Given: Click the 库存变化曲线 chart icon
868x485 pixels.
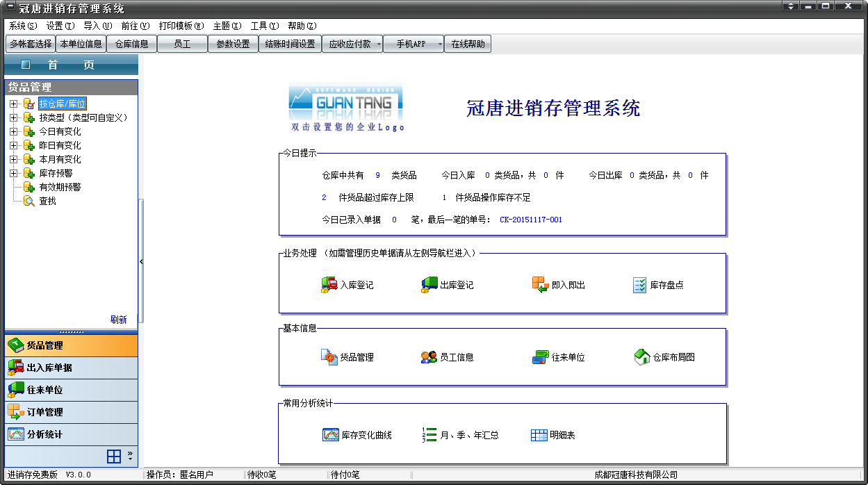Looking at the screenshot, I should [330, 435].
